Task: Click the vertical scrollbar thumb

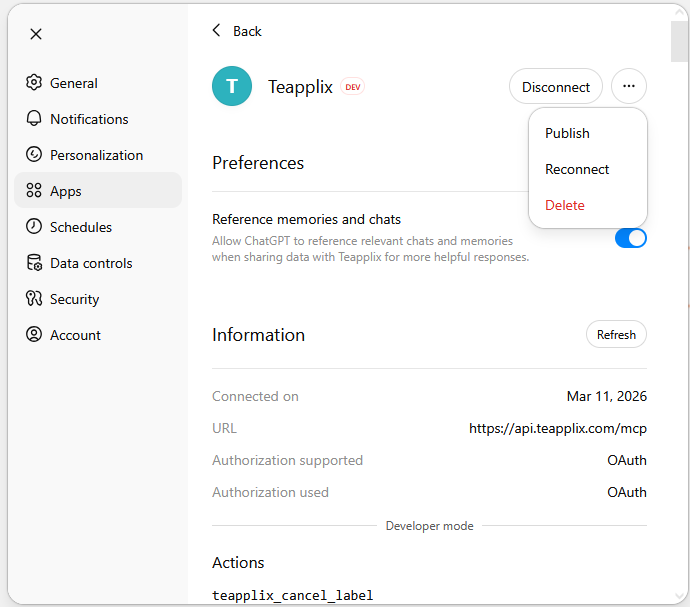Action: tap(679, 40)
